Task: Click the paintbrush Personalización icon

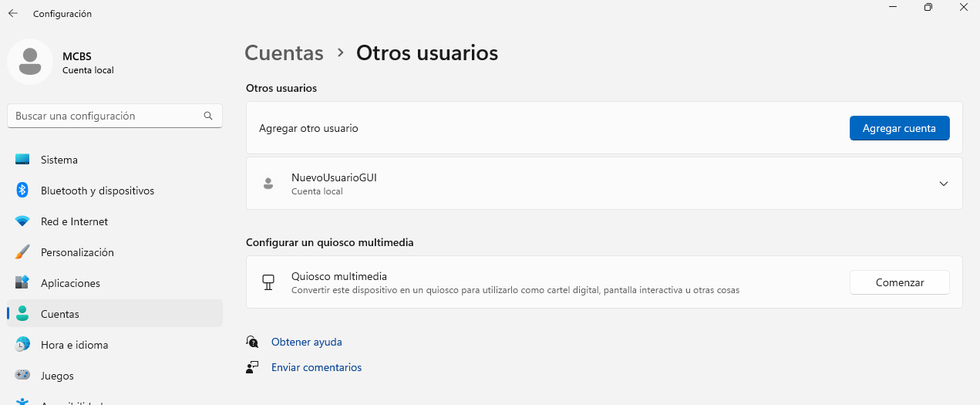Action: pos(22,252)
